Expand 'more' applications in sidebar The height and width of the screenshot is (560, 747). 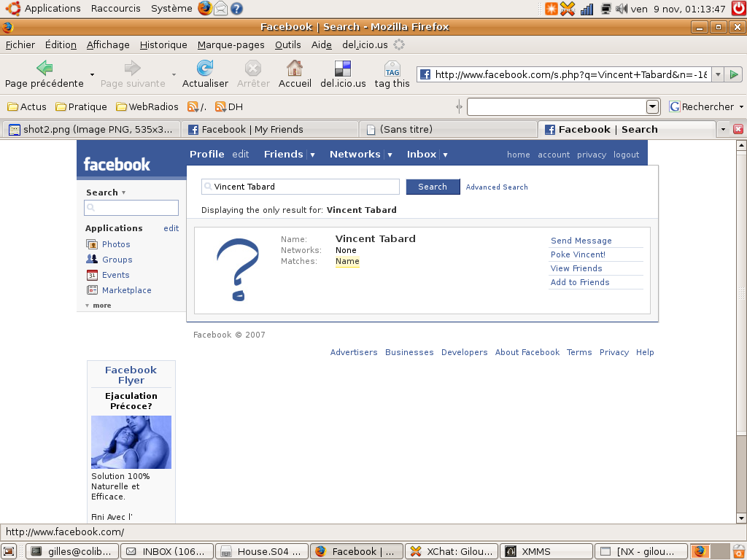pos(98,306)
